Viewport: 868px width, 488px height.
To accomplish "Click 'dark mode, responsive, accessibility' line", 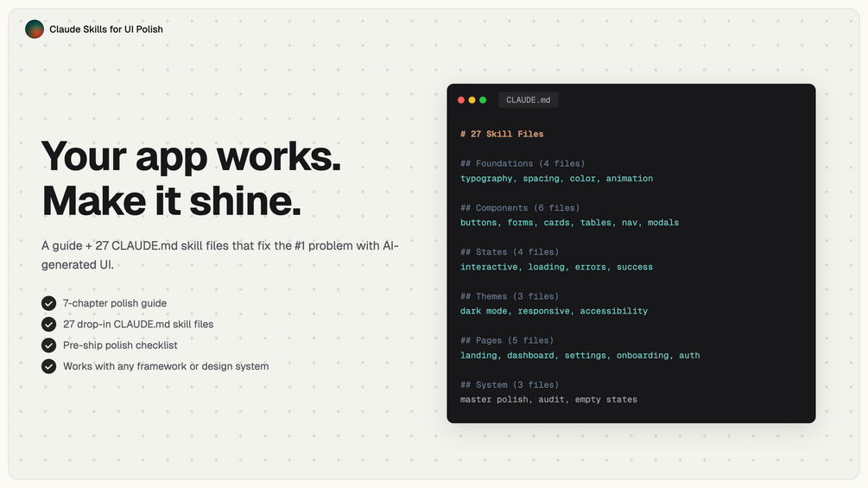I will click(x=554, y=311).
